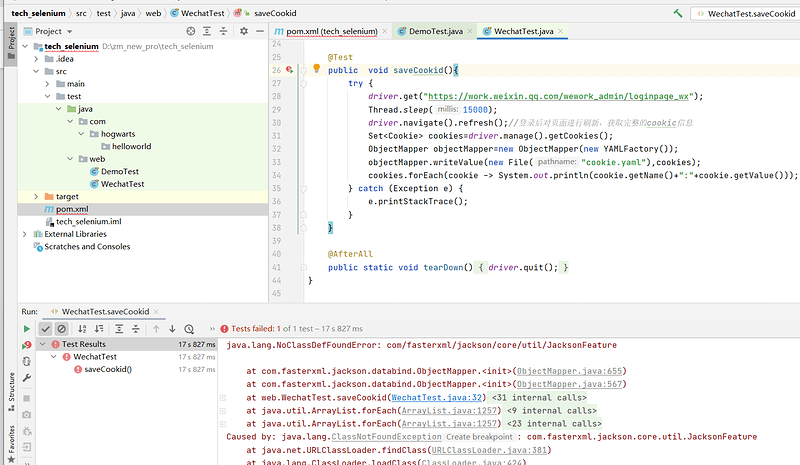Expand all test results icon
800x465 pixels.
point(119,329)
